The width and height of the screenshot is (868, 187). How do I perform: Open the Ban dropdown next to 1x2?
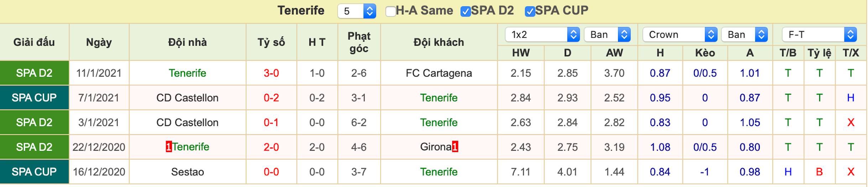[607, 35]
